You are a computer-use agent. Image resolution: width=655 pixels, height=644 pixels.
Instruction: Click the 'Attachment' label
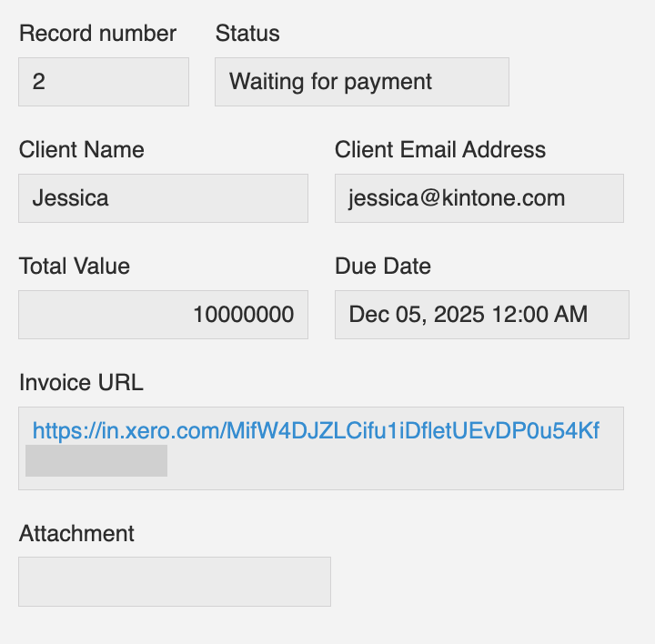tap(76, 534)
